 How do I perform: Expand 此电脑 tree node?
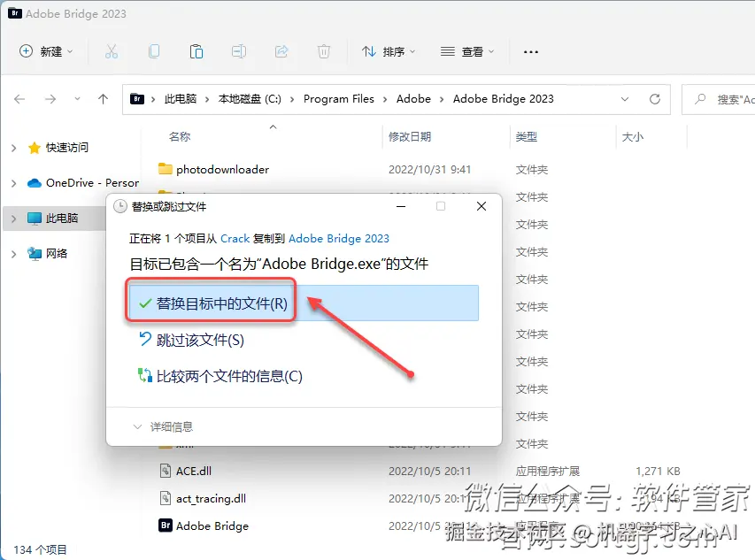coord(13,219)
